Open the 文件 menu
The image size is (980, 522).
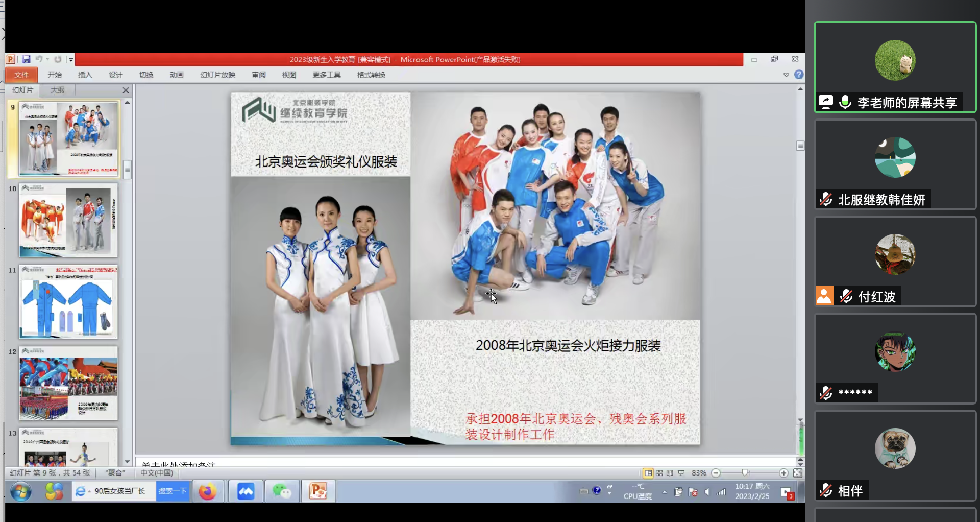[21, 75]
